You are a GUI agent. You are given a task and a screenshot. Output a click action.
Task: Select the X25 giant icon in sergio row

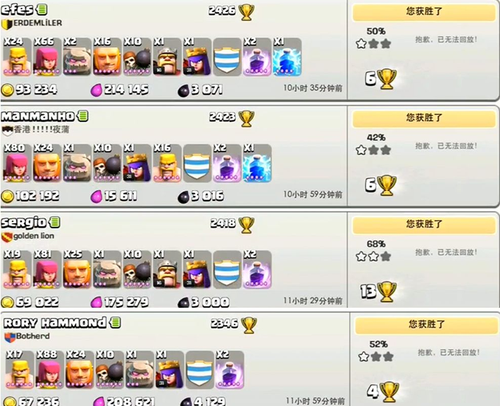tap(77, 270)
